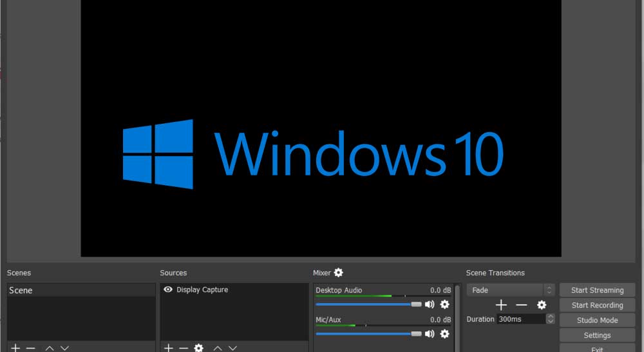Remove scene transition with minus
This screenshot has width=644, height=352.
(522, 305)
